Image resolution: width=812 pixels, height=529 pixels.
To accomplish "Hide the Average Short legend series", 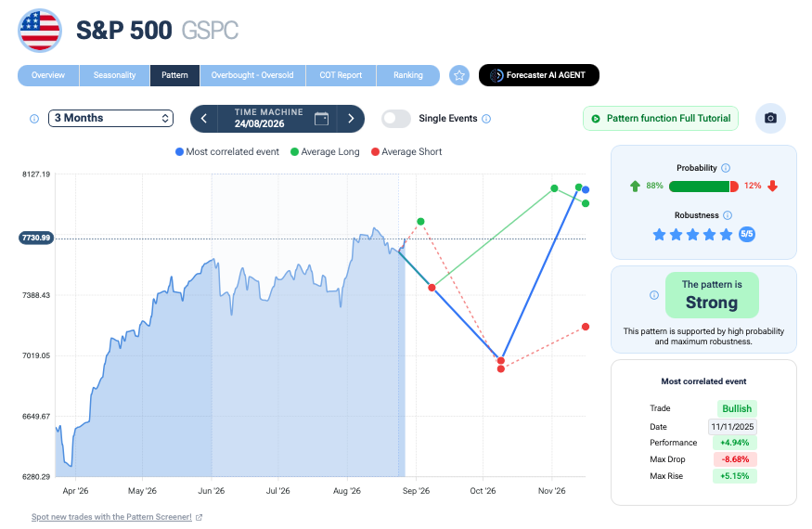I will point(406,152).
